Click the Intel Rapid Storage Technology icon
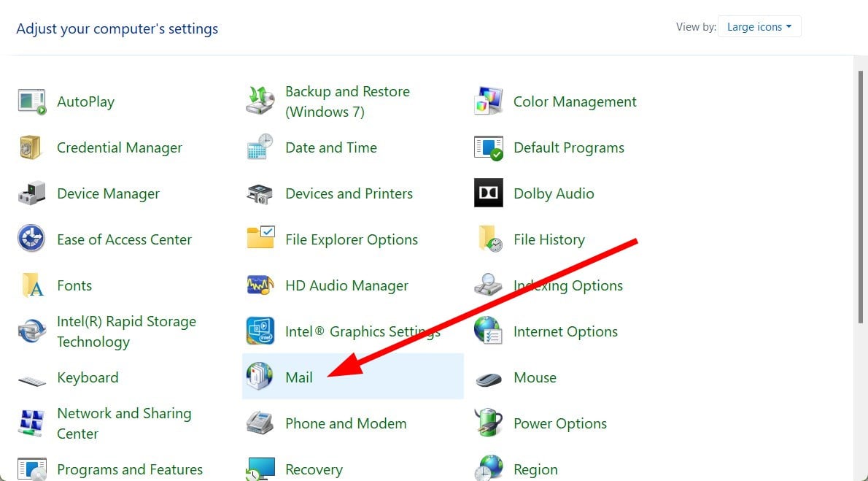868x481 pixels. click(x=31, y=331)
